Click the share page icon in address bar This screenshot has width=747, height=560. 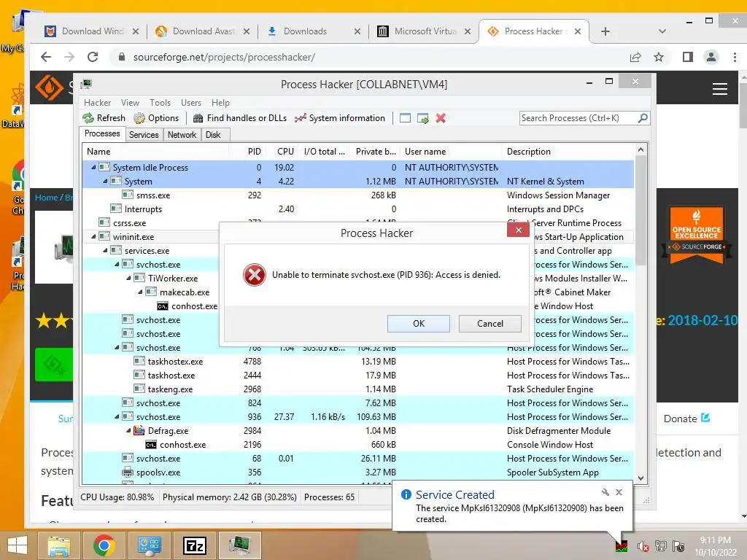(x=635, y=57)
